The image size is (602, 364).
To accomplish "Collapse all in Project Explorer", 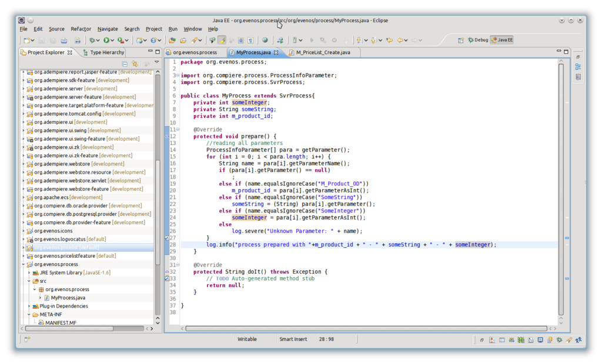I will click(125, 63).
